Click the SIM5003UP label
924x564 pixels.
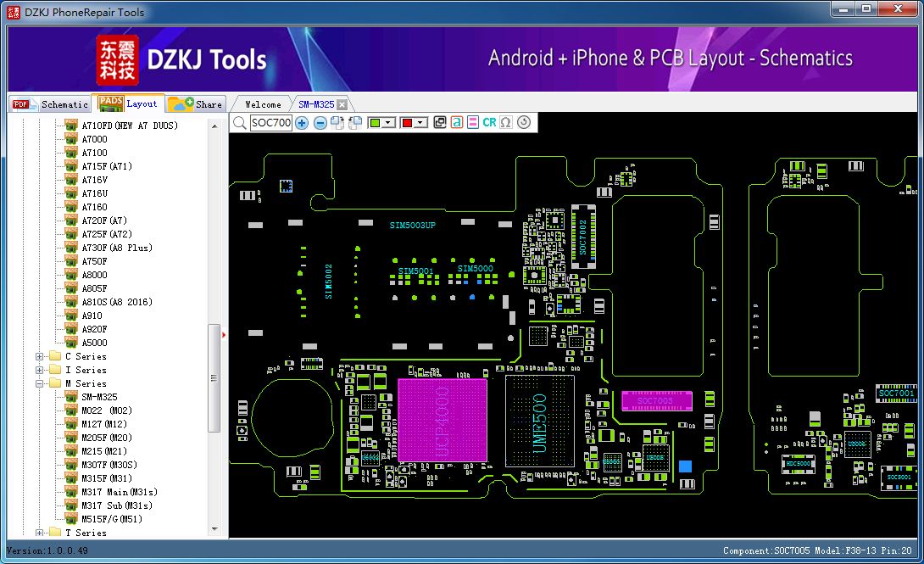[413, 225]
